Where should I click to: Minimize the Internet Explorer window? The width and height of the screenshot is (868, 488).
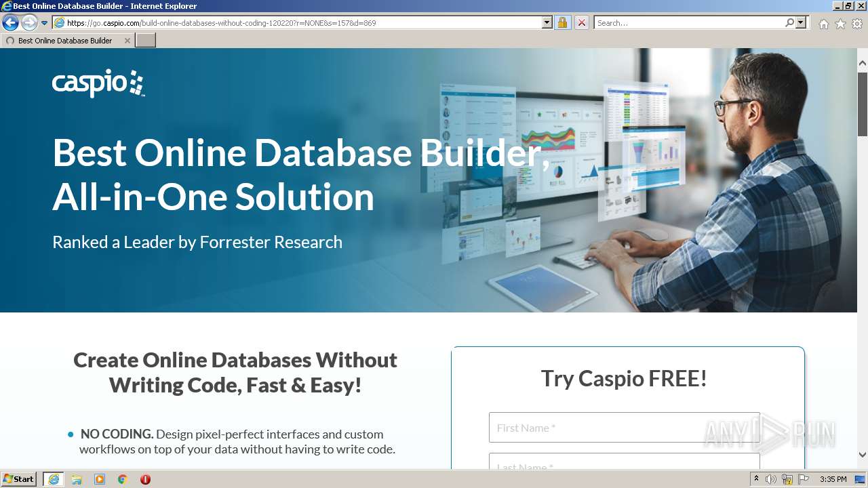[837, 6]
